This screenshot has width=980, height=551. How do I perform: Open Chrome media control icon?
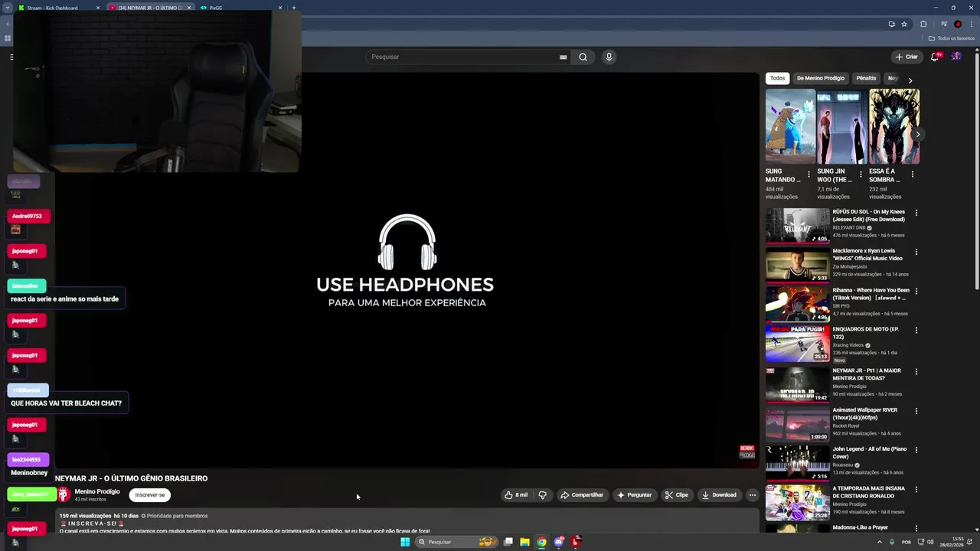click(943, 24)
